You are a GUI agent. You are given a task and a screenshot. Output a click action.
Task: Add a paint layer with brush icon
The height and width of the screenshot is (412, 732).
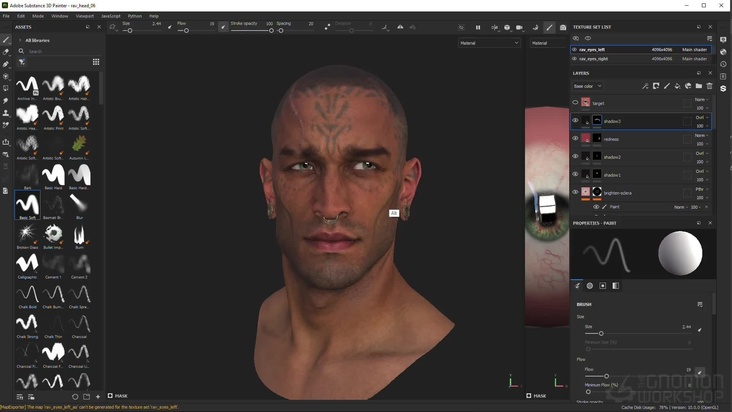(x=667, y=86)
